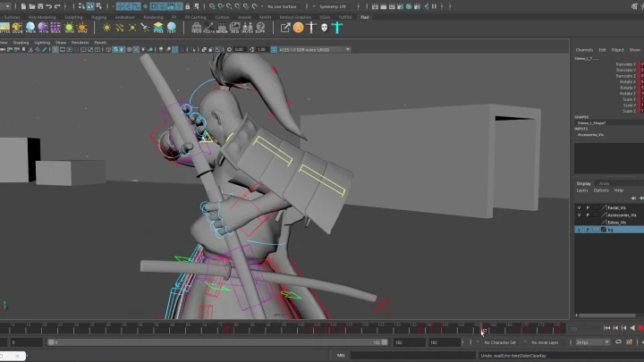The image size is (644, 362).
Task: Open the Renderer viewport menu
Action: tap(80, 42)
